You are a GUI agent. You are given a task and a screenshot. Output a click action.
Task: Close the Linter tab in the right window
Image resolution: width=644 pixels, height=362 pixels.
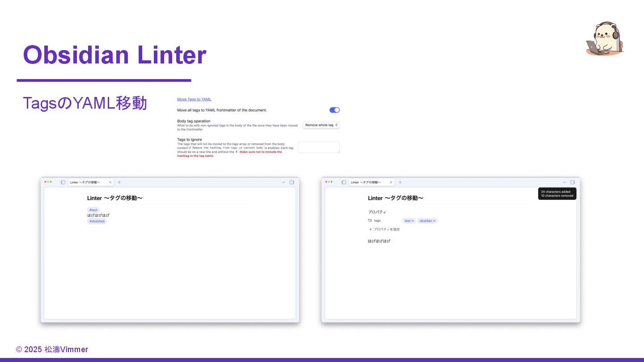click(391, 182)
